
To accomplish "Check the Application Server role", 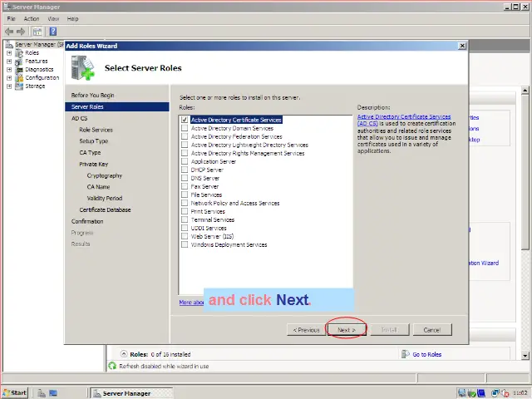I will 185,161.
